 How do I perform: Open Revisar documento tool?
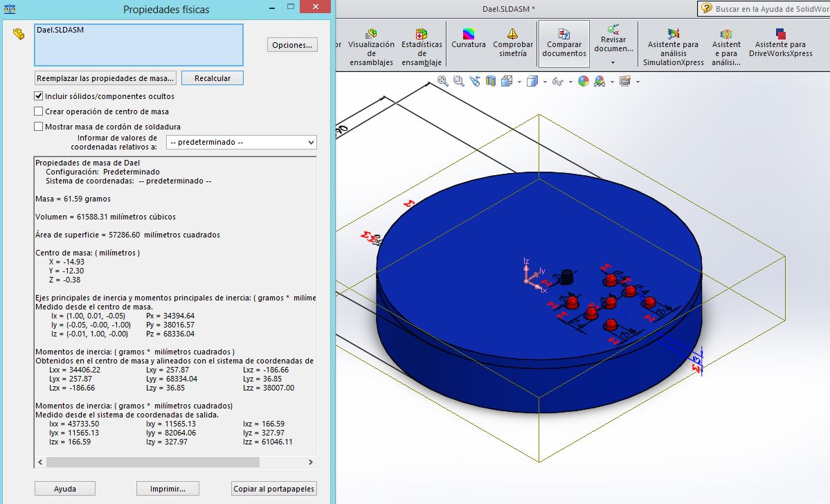click(613, 37)
